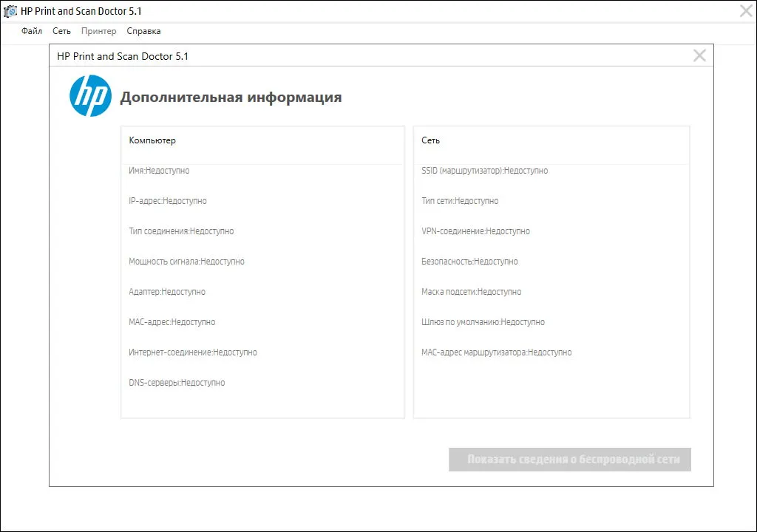Screen dimensions: 757x532
Task: Click the Имя:Недоступно entry
Action: point(159,171)
